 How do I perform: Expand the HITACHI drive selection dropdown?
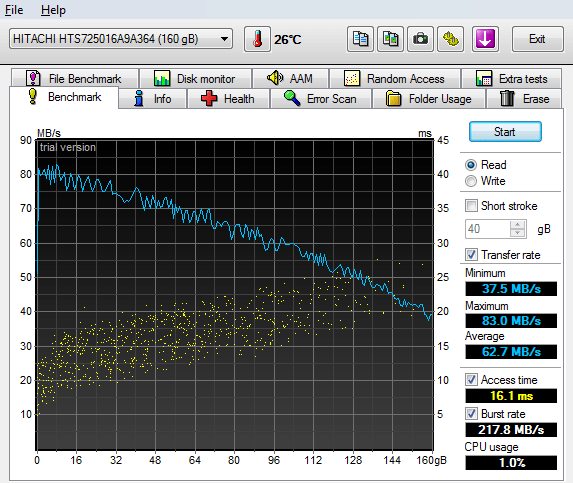pos(224,39)
